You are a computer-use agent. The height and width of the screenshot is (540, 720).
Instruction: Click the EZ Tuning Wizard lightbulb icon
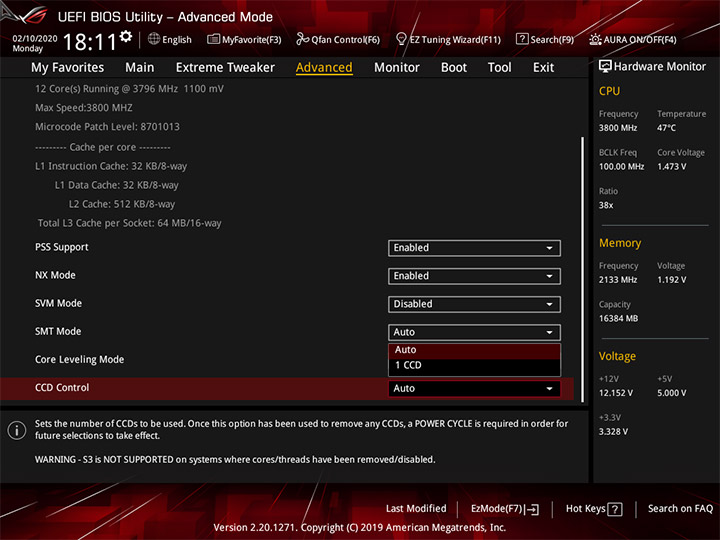(401, 39)
